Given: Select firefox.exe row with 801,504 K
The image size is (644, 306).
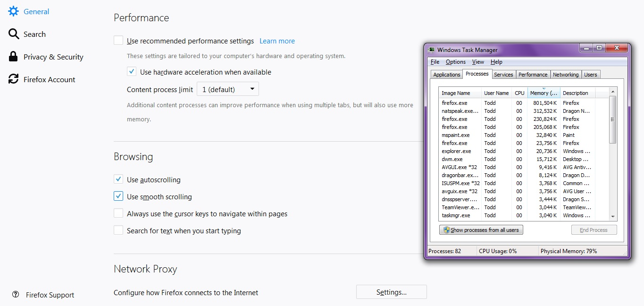Looking at the screenshot, I should (524, 103).
